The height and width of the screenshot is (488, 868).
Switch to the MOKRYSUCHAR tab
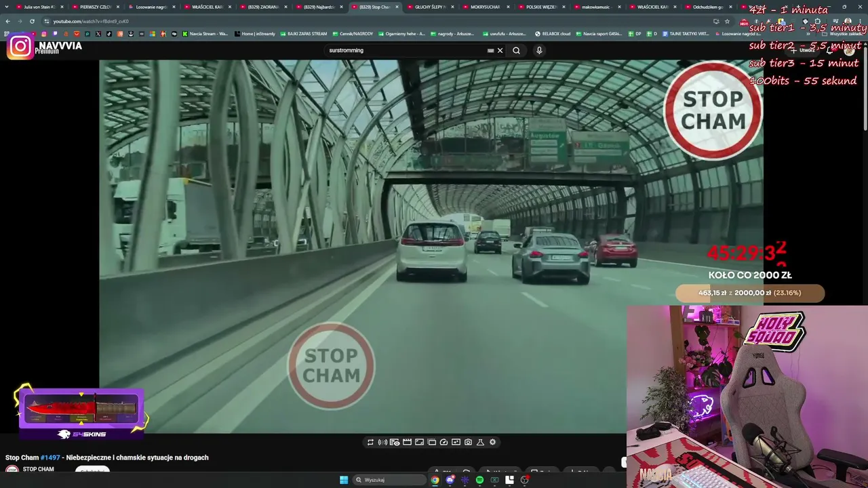pos(486,7)
